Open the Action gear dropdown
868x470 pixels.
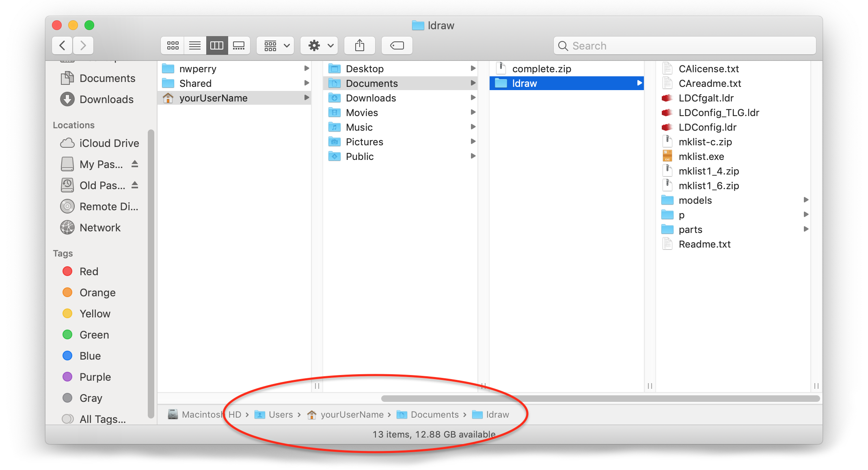pos(321,45)
